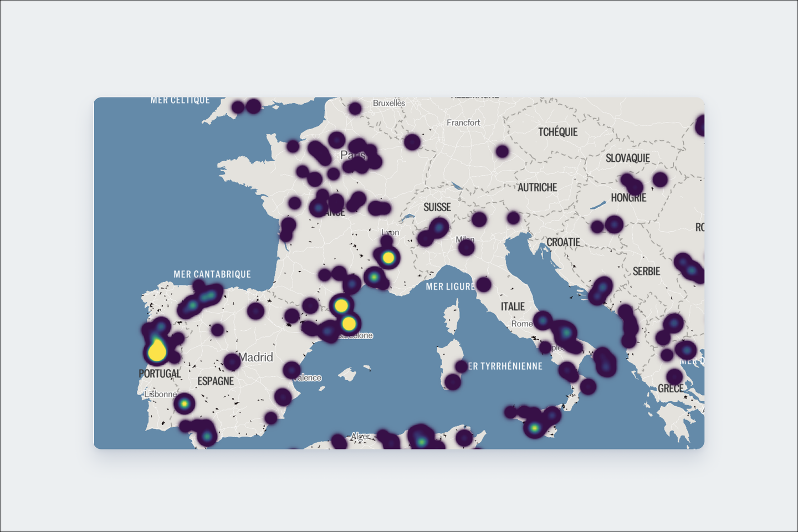The width and height of the screenshot is (798, 532).
Task: Click the SERBIE country label
Action: click(x=647, y=271)
